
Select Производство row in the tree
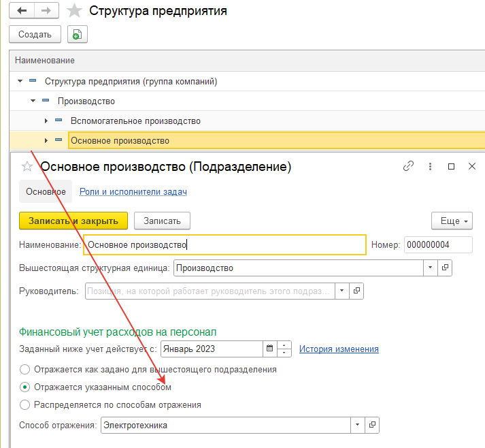coord(248,101)
